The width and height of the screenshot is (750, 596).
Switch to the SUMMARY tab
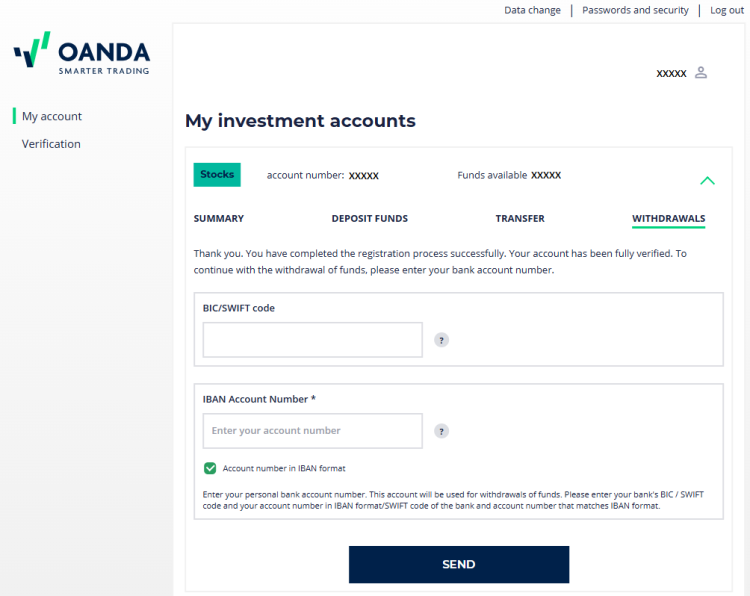219,219
